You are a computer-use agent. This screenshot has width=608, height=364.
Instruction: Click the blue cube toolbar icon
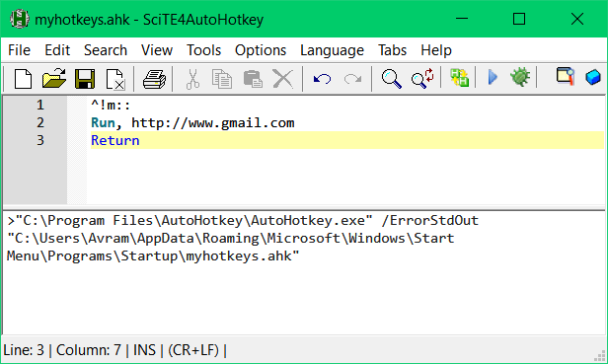(x=593, y=77)
